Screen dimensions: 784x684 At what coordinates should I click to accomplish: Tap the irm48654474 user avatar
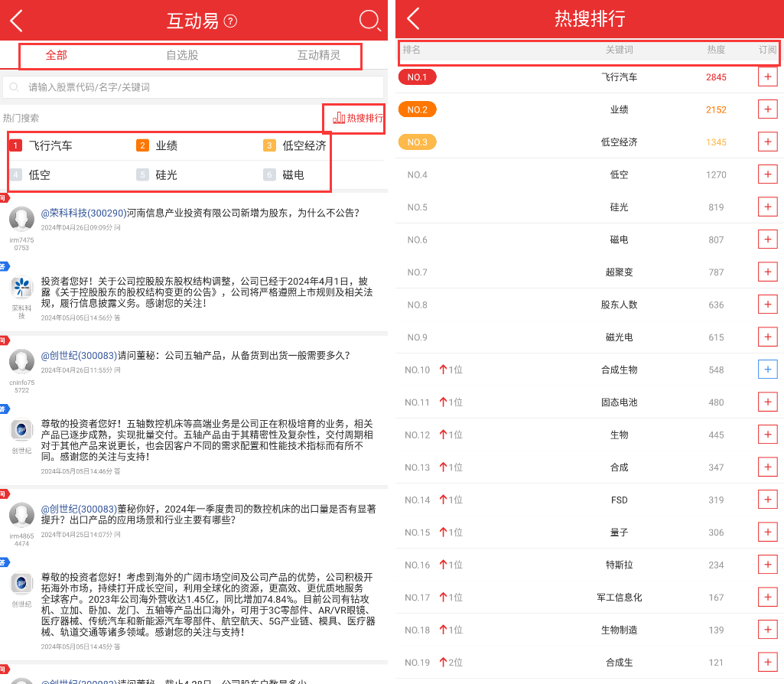pyautogui.click(x=21, y=514)
